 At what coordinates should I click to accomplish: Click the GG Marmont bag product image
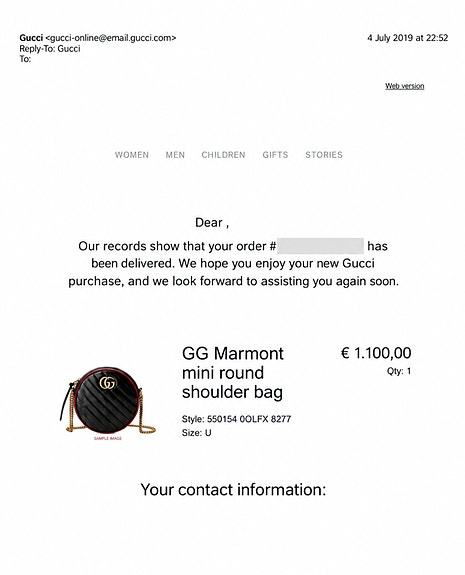pos(107,401)
